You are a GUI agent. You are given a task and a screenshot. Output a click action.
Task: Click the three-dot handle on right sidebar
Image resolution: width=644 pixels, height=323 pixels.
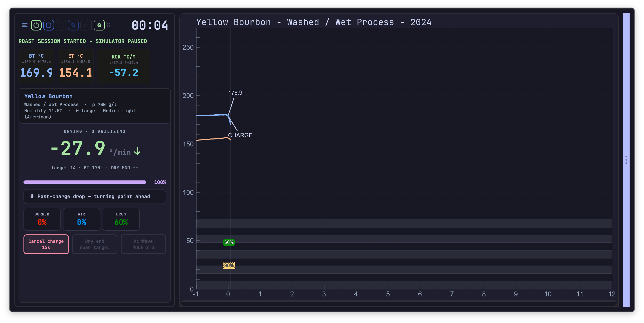[626, 160]
